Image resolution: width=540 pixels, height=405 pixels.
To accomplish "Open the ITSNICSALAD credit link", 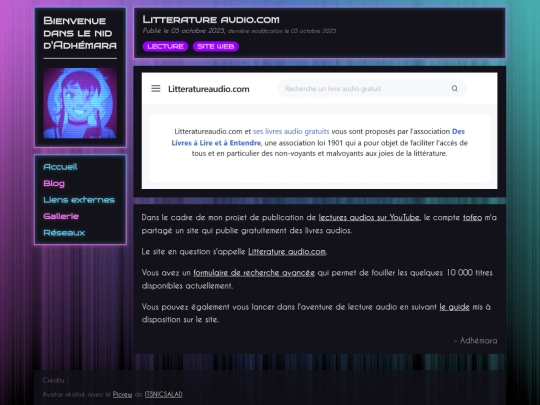I will coord(164,394).
